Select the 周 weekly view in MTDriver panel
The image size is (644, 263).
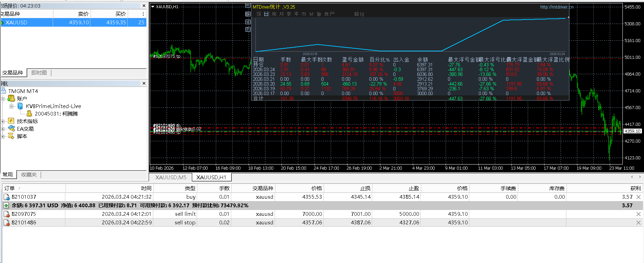(274, 14)
